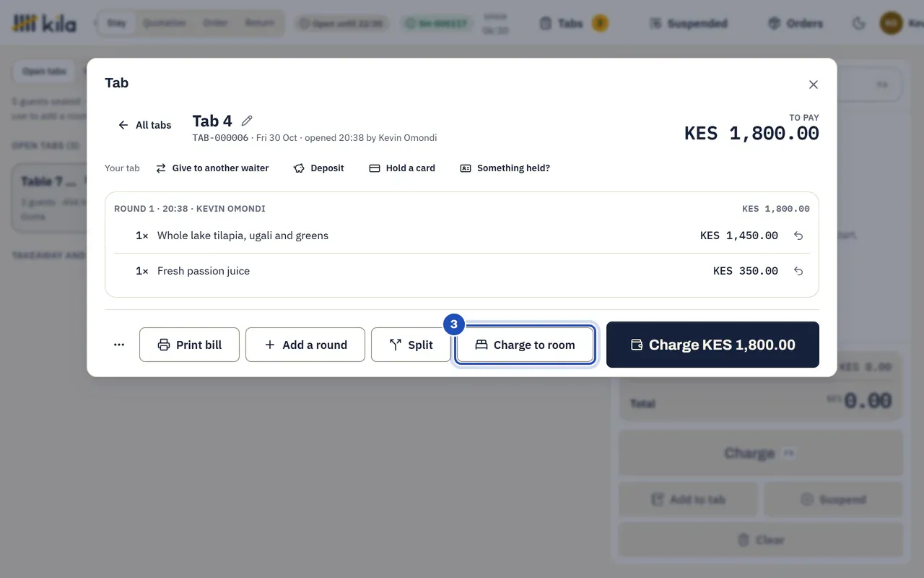Toggle dark mode moon icon
Screen dimensions: 924x578
tap(859, 23)
